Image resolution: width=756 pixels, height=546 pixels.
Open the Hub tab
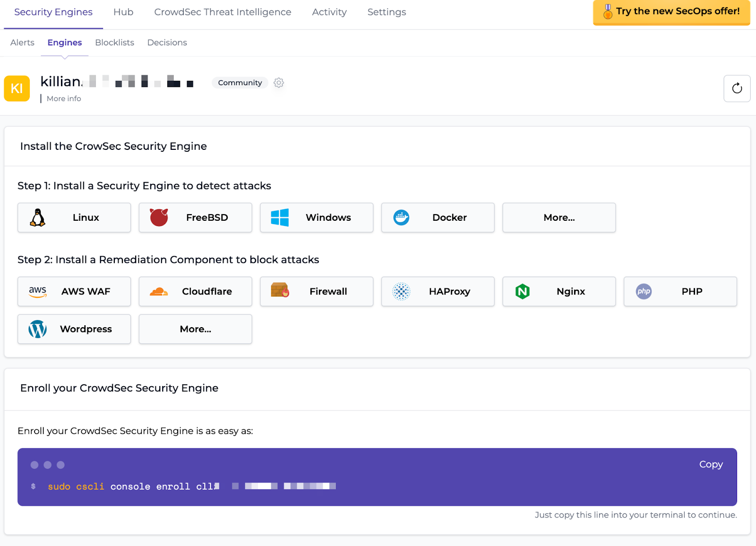pyautogui.click(x=123, y=12)
